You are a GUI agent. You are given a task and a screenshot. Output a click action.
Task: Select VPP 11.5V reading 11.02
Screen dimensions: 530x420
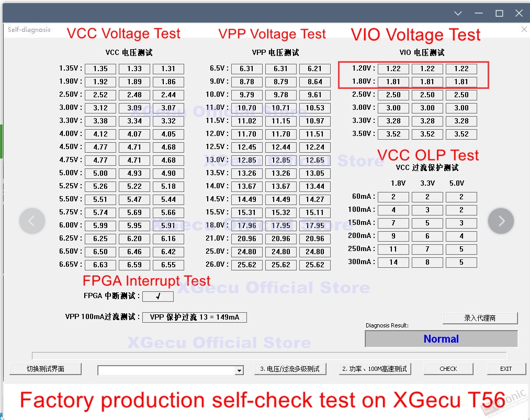click(247, 121)
